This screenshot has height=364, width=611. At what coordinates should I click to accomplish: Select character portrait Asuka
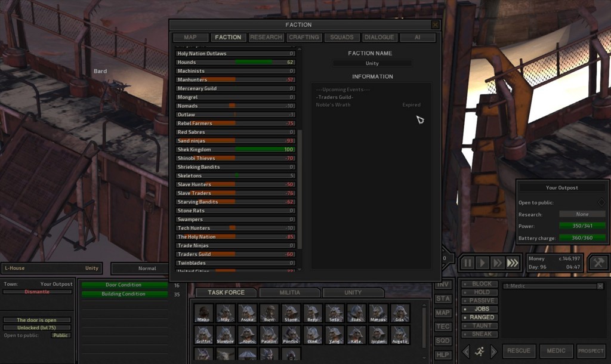247,313
